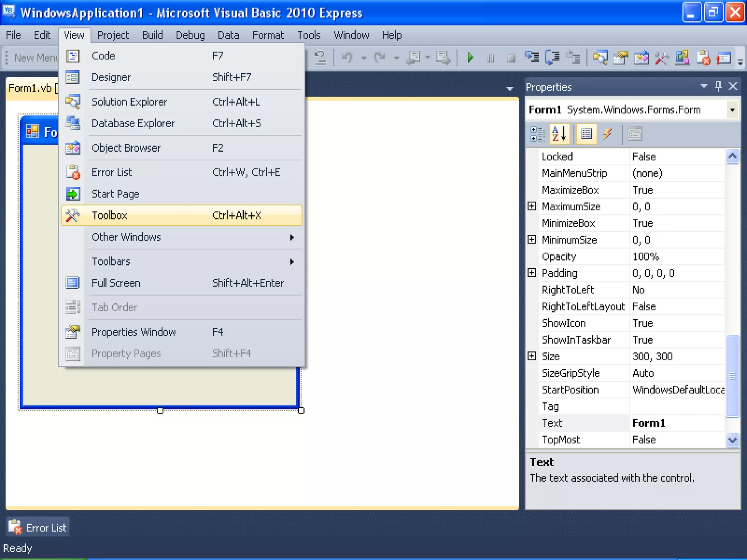This screenshot has width=747, height=560.
Task: Click the Properties panel scrollbar thumb
Action: [732, 376]
